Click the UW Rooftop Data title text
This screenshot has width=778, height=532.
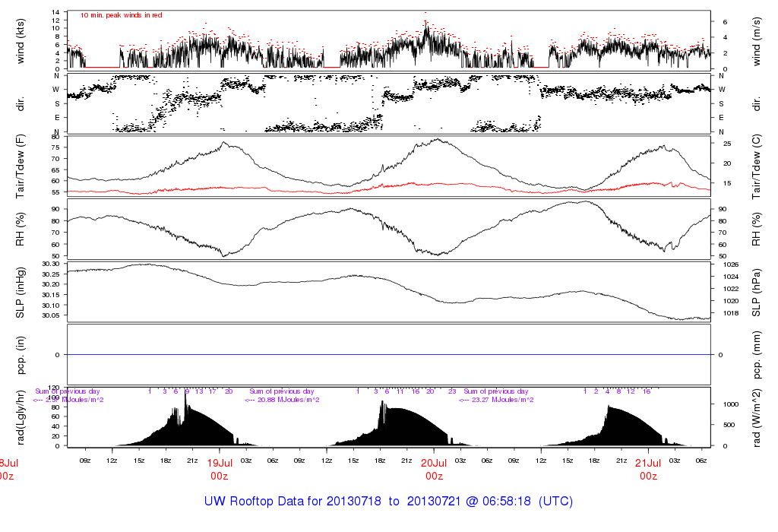(x=388, y=502)
